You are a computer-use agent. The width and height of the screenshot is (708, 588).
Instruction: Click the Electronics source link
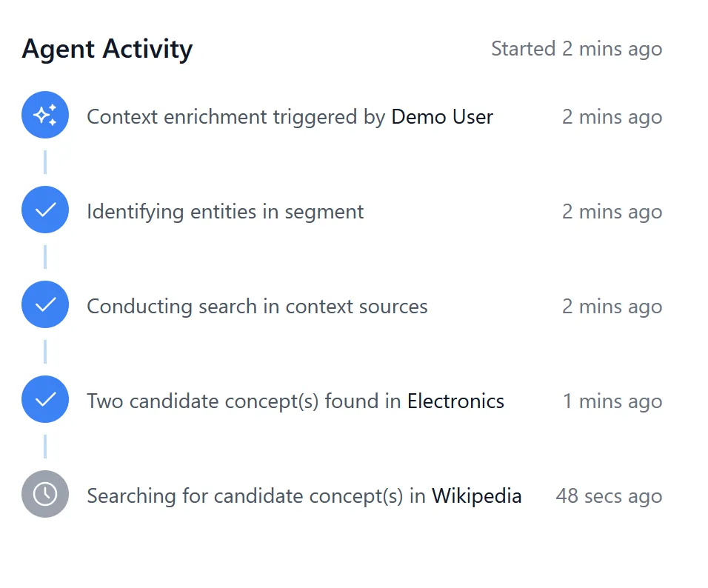coord(455,401)
